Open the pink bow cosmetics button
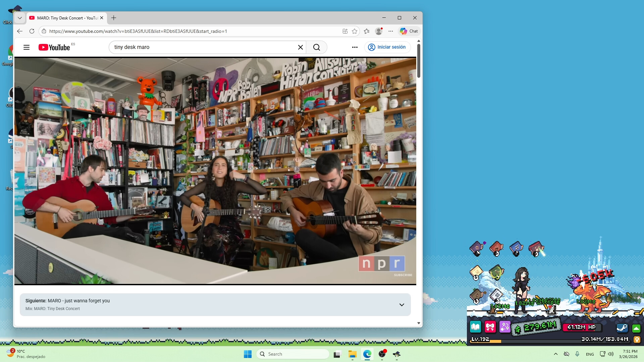Image resolution: width=644 pixels, height=362 pixels. point(490,326)
